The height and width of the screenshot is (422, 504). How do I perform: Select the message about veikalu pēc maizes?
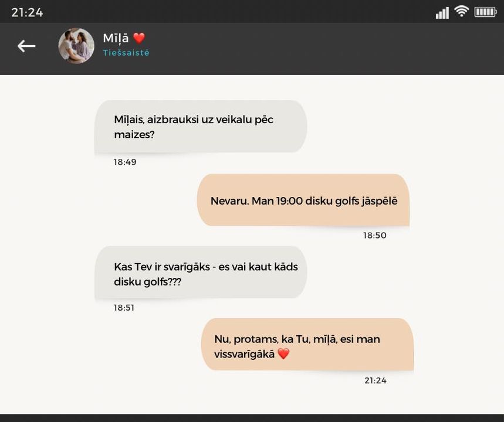coord(201,127)
